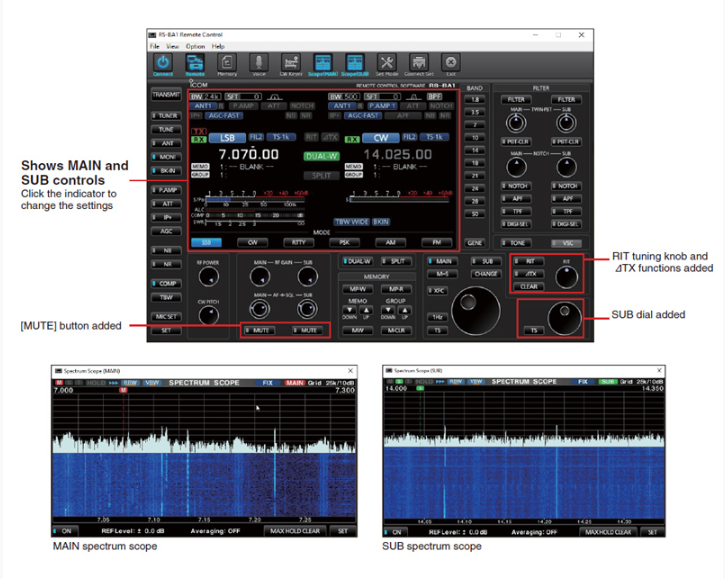Click the CW PITCH knob
Screen dimensions: 725x579
[208, 315]
